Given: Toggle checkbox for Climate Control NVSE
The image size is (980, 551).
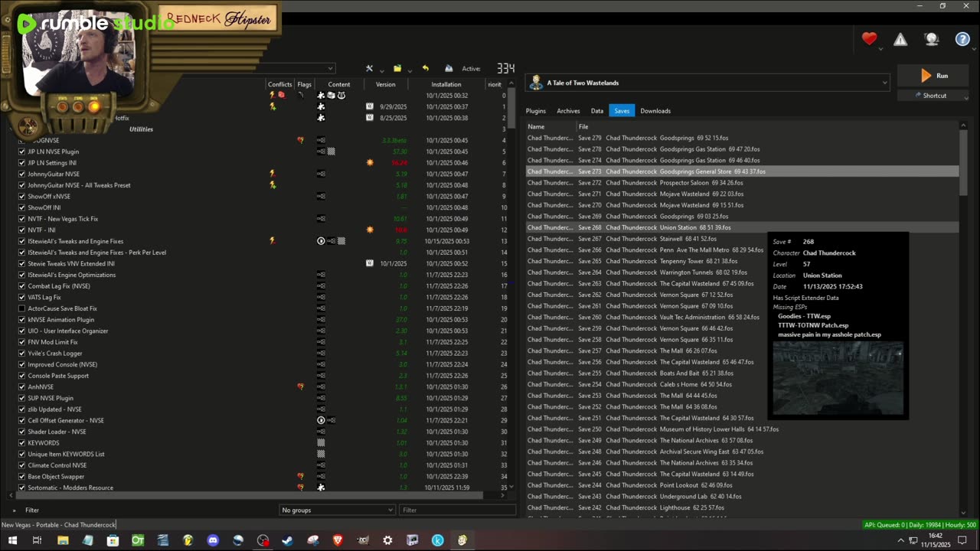Looking at the screenshot, I should (21, 465).
